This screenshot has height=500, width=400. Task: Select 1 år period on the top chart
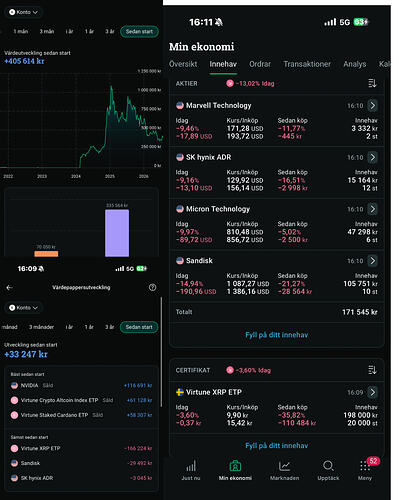coord(89,31)
